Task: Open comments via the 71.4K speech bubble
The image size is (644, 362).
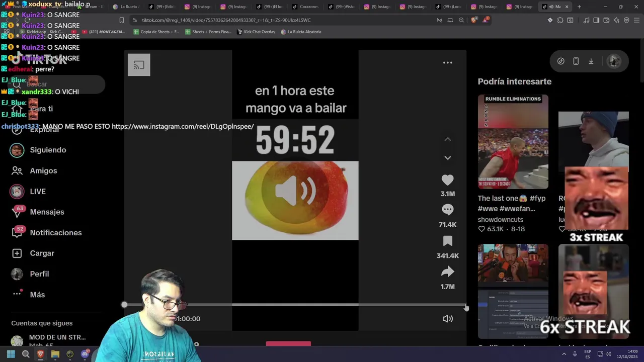Action: point(447,210)
